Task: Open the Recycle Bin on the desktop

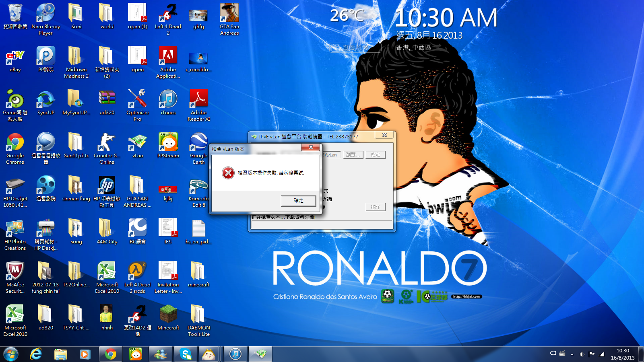Action: (15, 13)
